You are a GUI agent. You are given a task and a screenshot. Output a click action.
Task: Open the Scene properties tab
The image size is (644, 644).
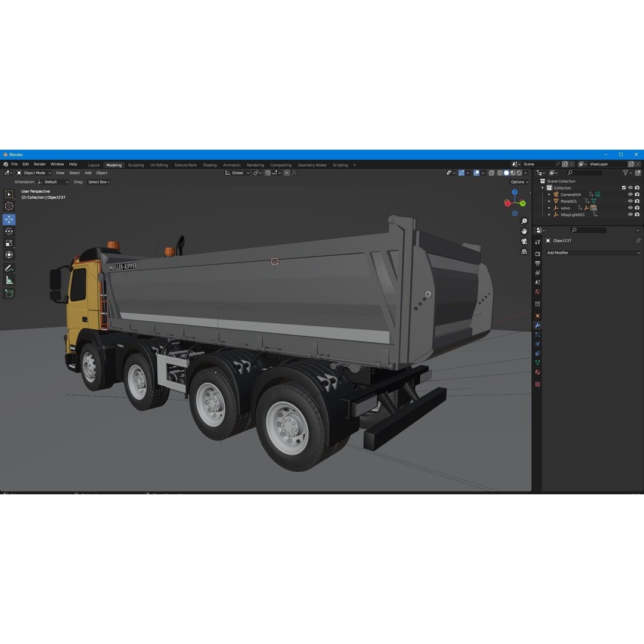[x=538, y=282]
